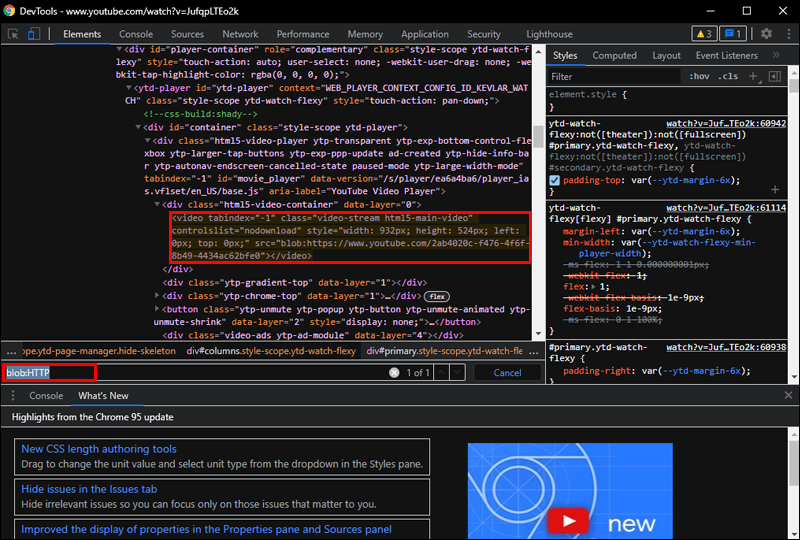Collapse the html5-video-container div node
The width and height of the screenshot is (800, 540).
pos(158,204)
